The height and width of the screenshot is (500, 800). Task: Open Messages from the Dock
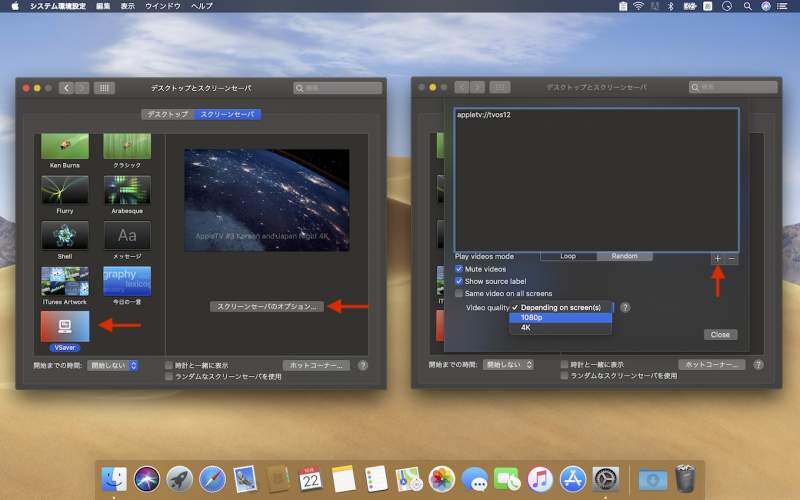[474, 480]
